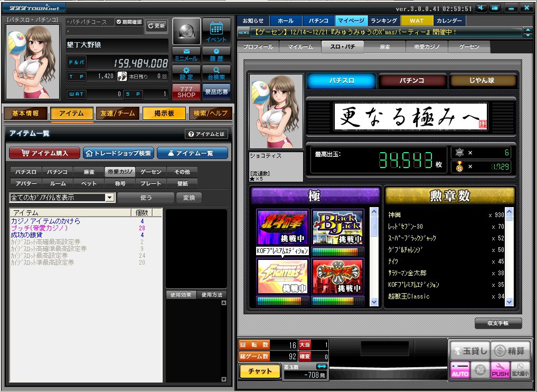Screen dimensions: 537x392
Task: Click the 使う button
Action: coord(146,198)
